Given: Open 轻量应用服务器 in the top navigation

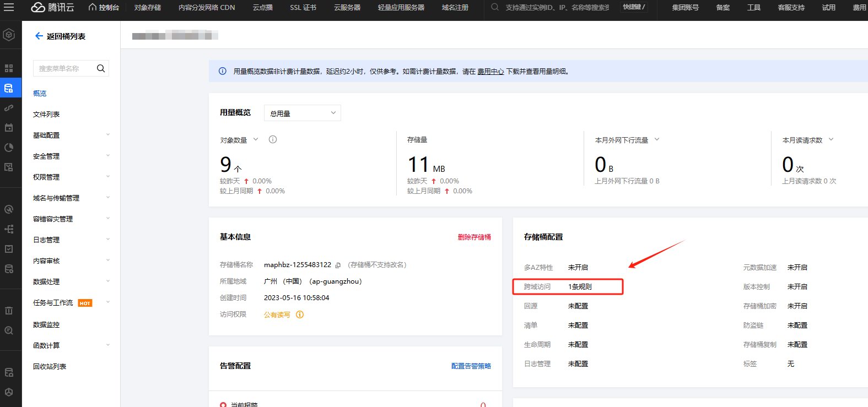Looking at the screenshot, I should coord(401,7).
